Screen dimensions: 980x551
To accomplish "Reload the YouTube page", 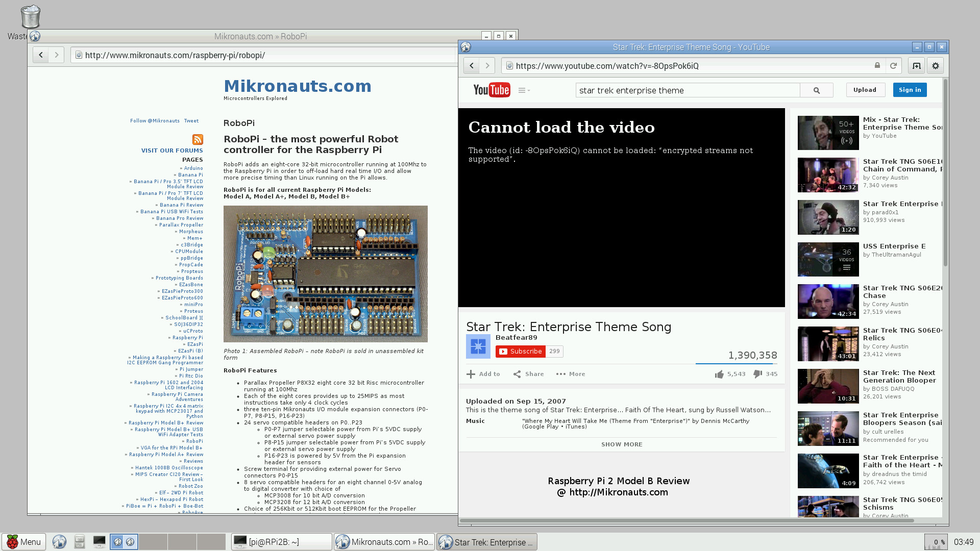I will point(893,66).
